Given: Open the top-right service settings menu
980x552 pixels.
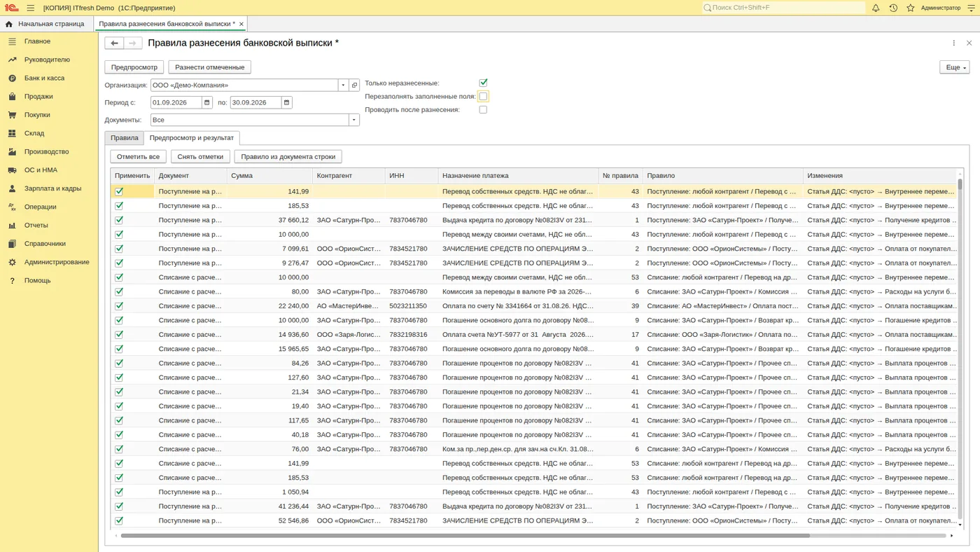Looking at the screenshot, I should (971, 8).
